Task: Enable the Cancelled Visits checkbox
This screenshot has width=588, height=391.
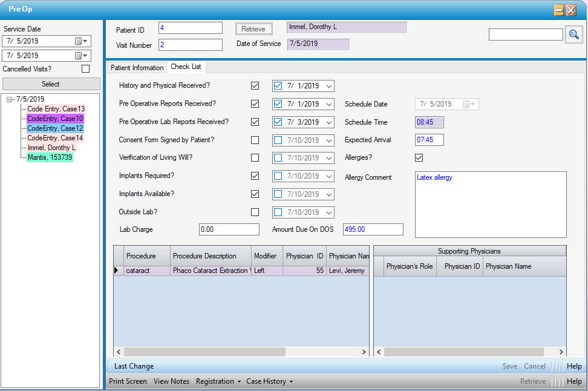Action: [x=85, y=69]
